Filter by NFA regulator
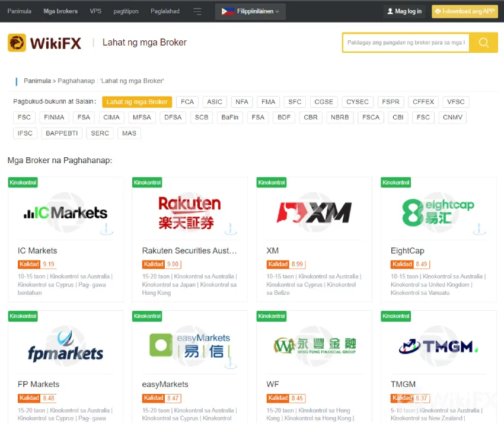504x423 pixels. [242, 102]
